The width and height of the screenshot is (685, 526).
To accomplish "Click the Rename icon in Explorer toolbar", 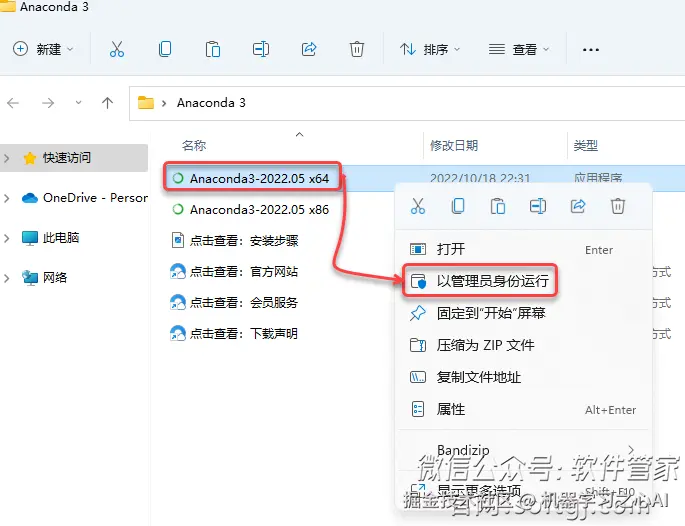I will [x=261, y=49].
